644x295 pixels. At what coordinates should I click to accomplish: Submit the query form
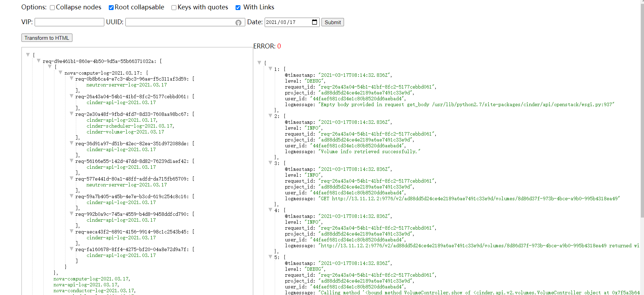click(333, 22)
